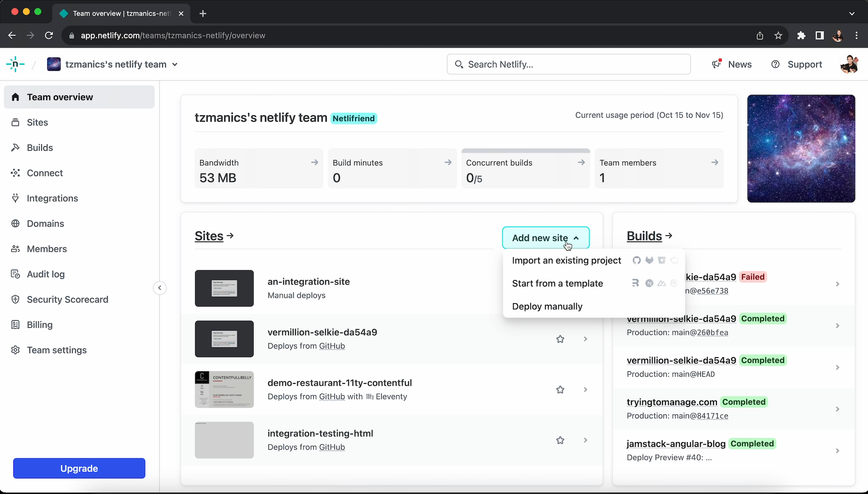868x494 pixels.
Task: Collapse the sidebar with the chevron button
Action: 160,288
